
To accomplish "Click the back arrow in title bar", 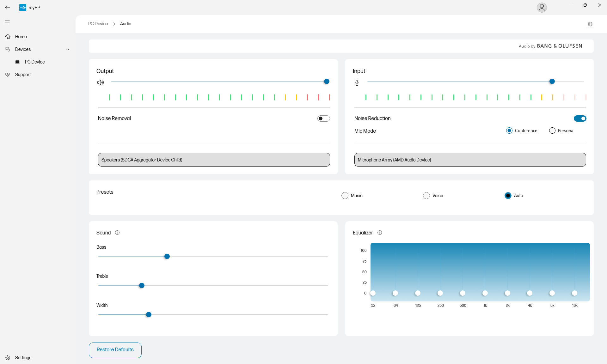I will coord(8,8).
